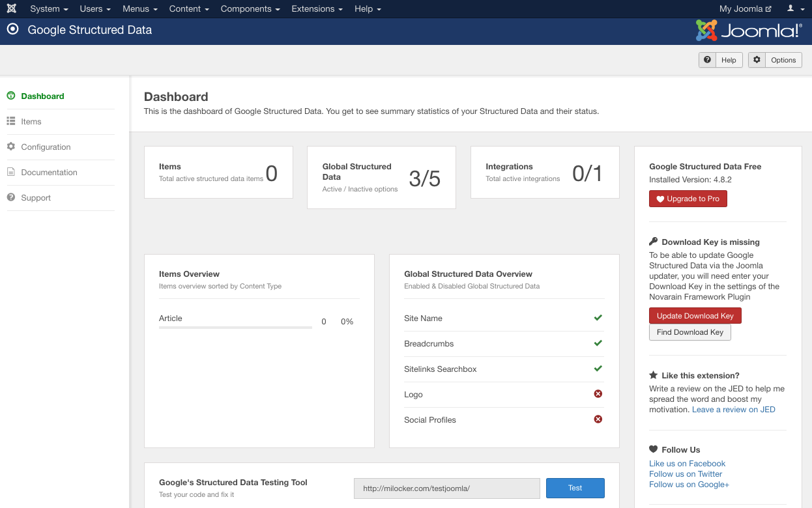Click the heart icon beside Follow Us
This screenshot has width=812, height=508.
tap(654, 449)
